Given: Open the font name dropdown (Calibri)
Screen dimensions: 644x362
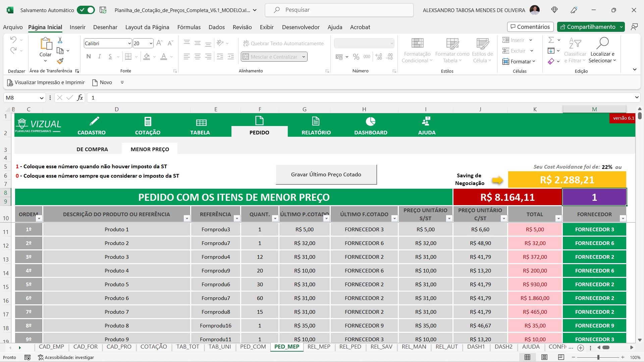Looking at the screenshot, I should pos(129,43).
